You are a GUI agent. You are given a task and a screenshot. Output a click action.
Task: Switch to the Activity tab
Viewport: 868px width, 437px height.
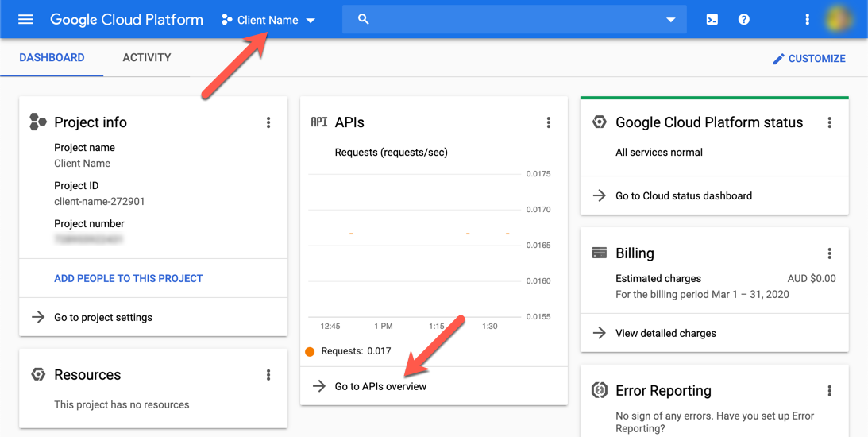point(147,58)
